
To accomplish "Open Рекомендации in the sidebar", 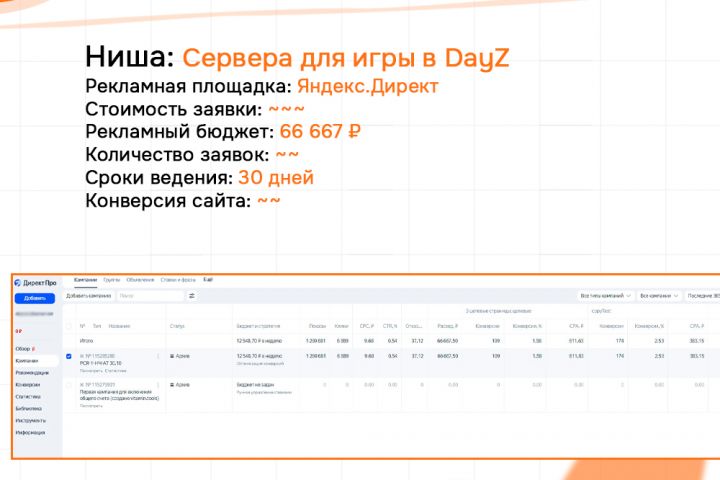I will click(x=32, y=373).
